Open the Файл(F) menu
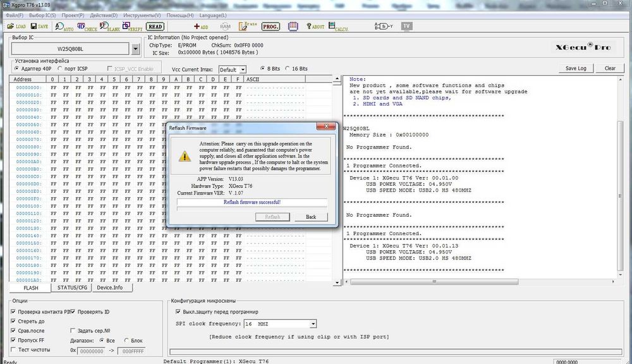 point(15,15)
